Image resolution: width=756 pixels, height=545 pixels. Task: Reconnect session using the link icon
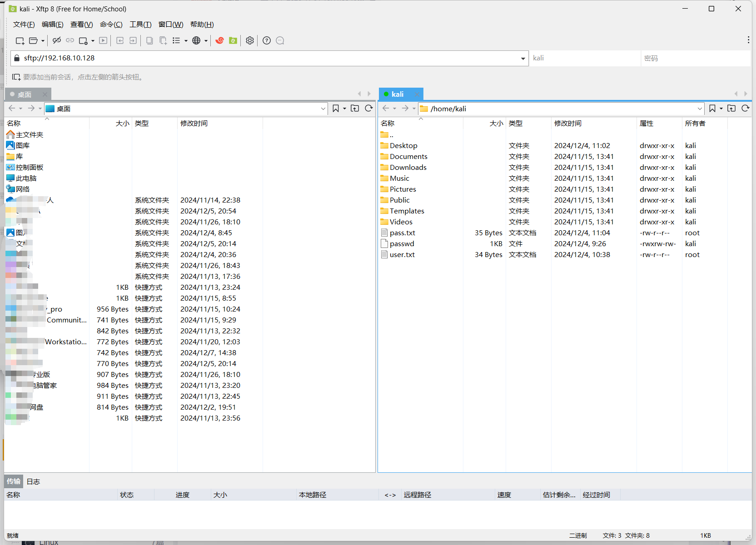pos(70,40)
